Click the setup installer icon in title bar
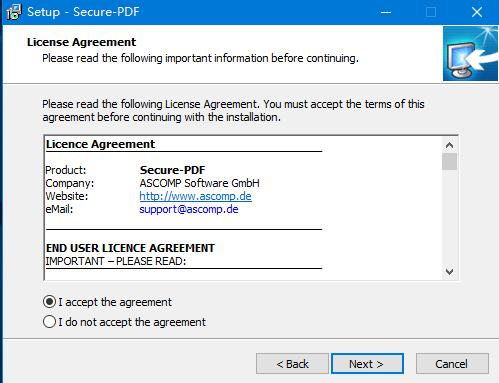The height and width of the screenshot is (383, 499). coord(14,12)
